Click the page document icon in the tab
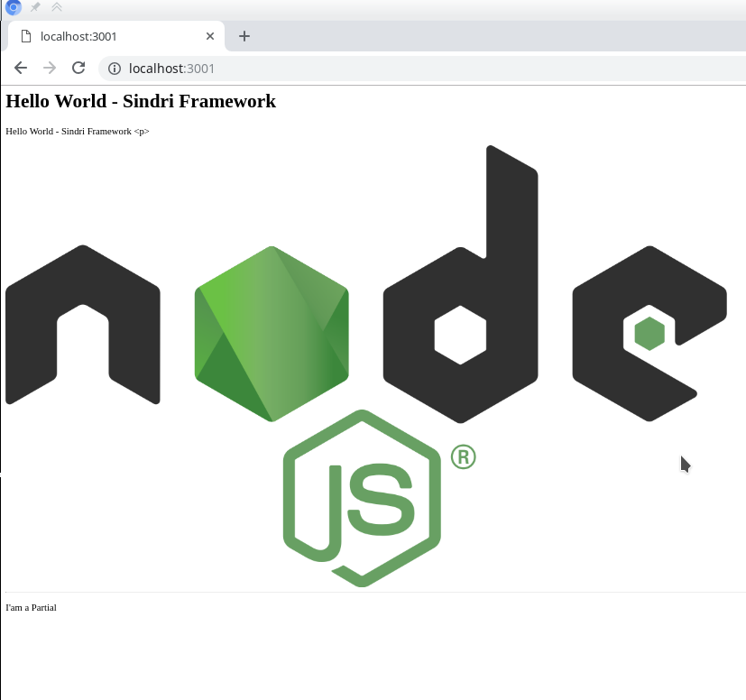The image size is (746, 700). pos(26,36)
